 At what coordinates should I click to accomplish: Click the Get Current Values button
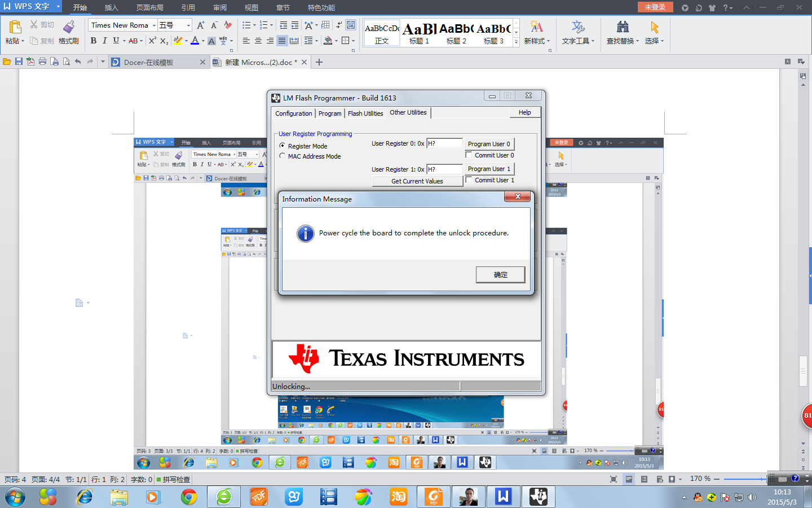[x=417, y=181]
